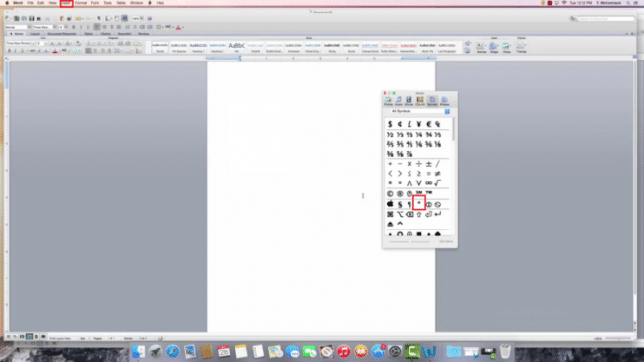The width and height of the screenshot is (644, 362).
Task: Switch to the SmartArt ribbon tab
Action: coord(124,34)
